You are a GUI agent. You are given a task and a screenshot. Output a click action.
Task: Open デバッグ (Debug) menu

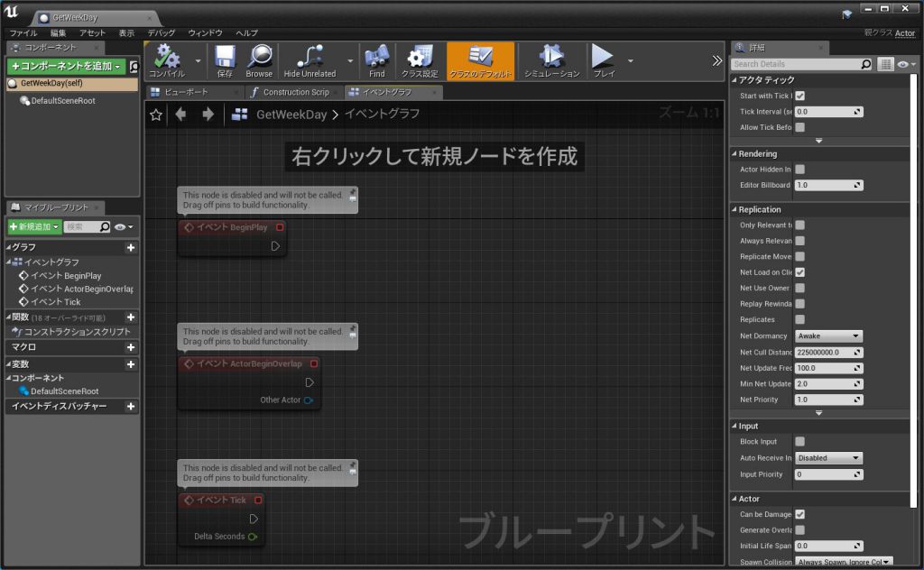(x=162, y=33)
